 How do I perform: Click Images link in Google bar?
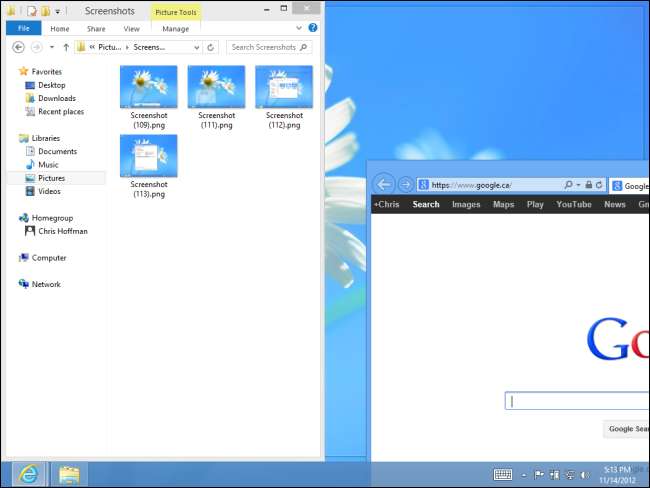coord(466,204)
